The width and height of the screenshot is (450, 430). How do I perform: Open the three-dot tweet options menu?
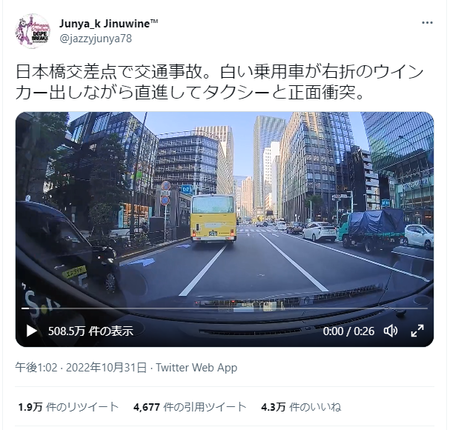coord(427,23)
